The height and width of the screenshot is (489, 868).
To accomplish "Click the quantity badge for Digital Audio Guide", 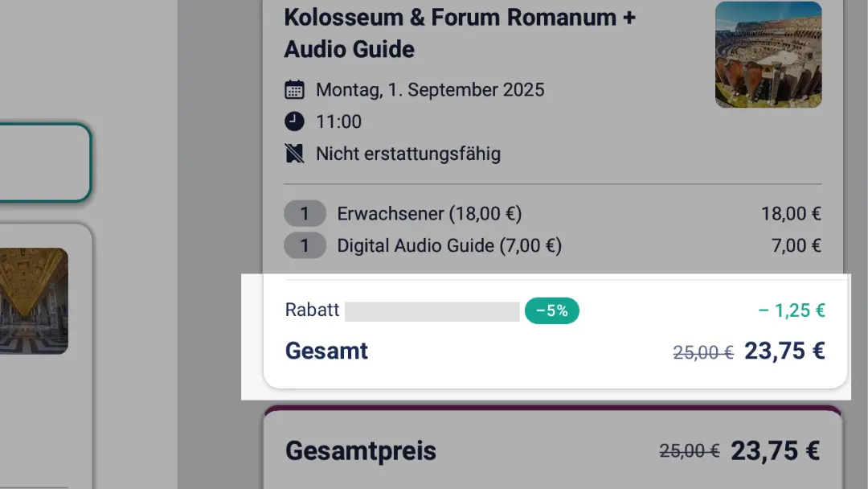I will point(305,245).
